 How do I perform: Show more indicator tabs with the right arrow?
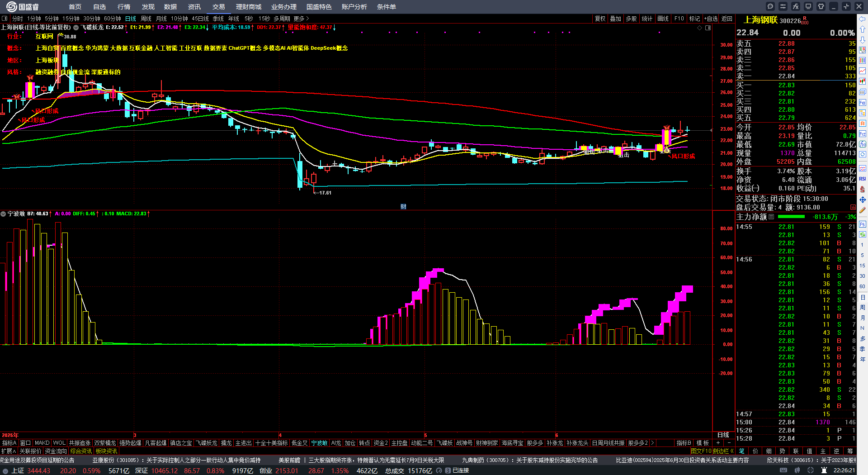coord(652,443)
